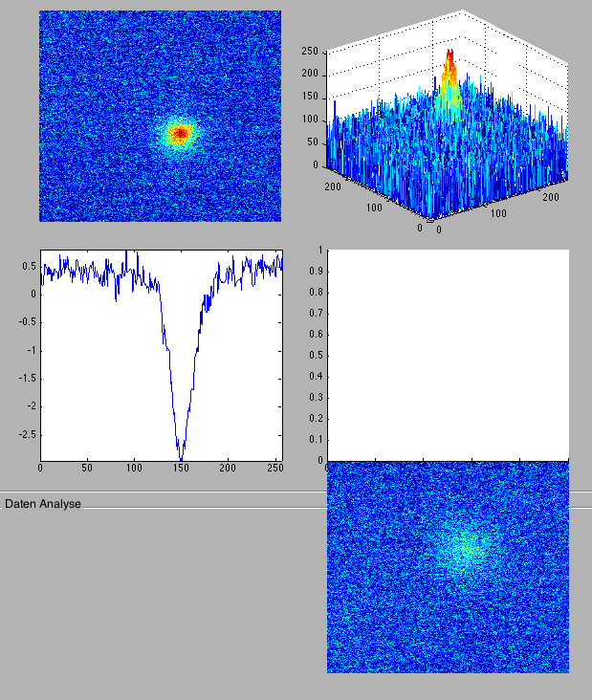Click the 0.5 y-axis tick of the line plot
The height and width of the screenshot is (700, 592).
pos(30,266)
